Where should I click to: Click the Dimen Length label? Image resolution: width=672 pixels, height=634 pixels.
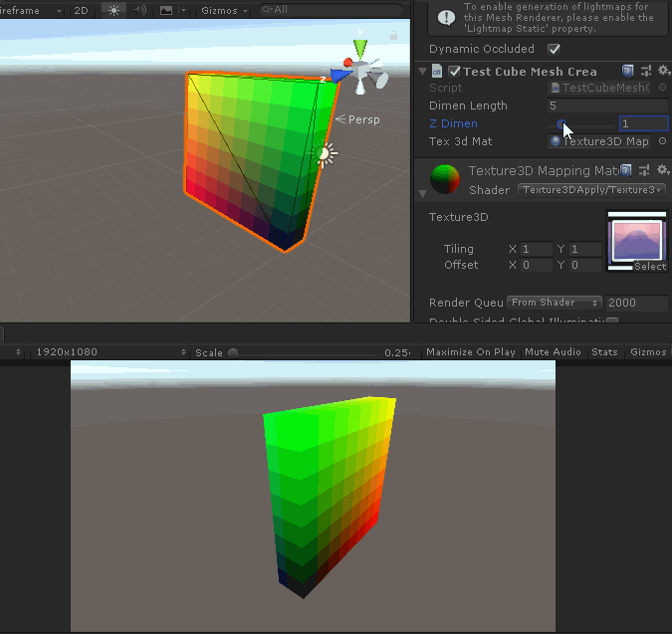[468, 106]
